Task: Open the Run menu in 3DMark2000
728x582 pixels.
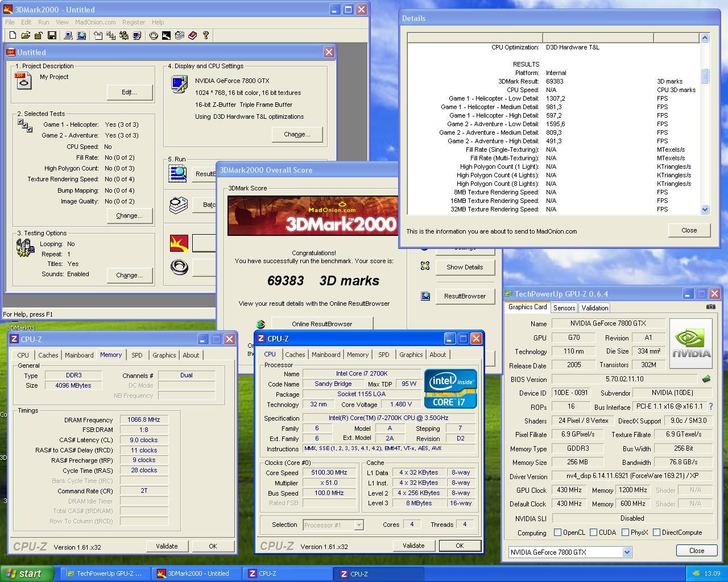Action: coord(43,22)
